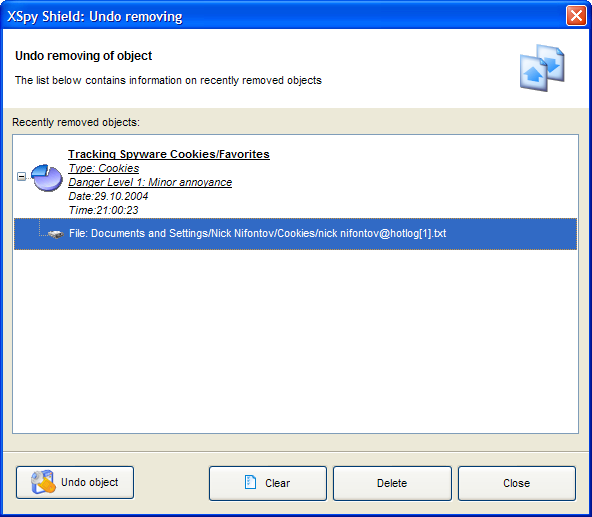Click the document icon on the Clear button
The width and height of the screenshot is (592, 517).
click(250, 482)
